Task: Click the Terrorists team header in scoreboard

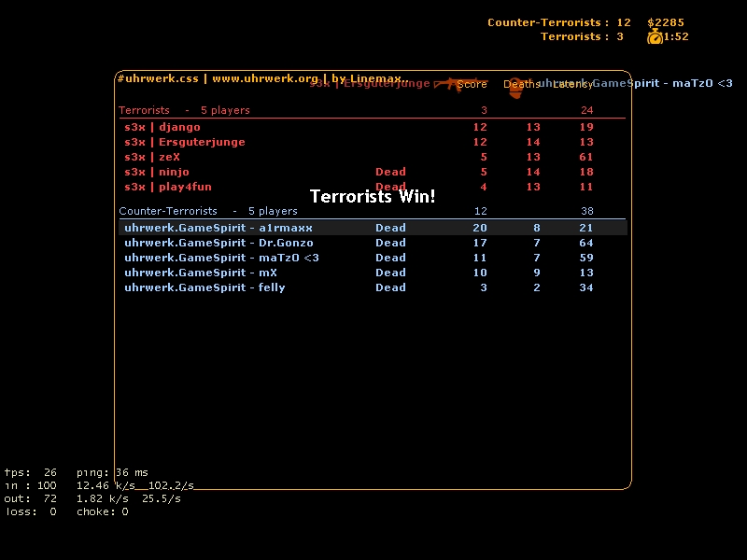Action: coord(145,110)
